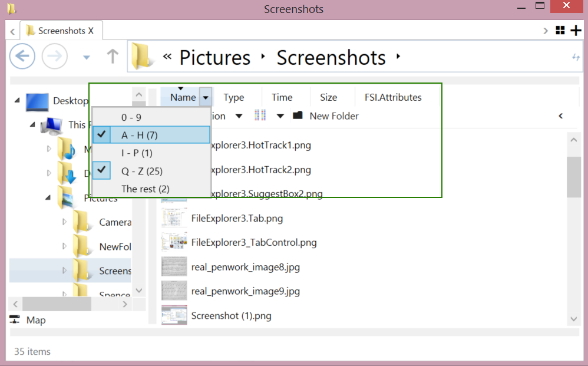Sort by the Name column header
Image resolution: width=588 pixels, height=366 pixels.
(183, 97)
